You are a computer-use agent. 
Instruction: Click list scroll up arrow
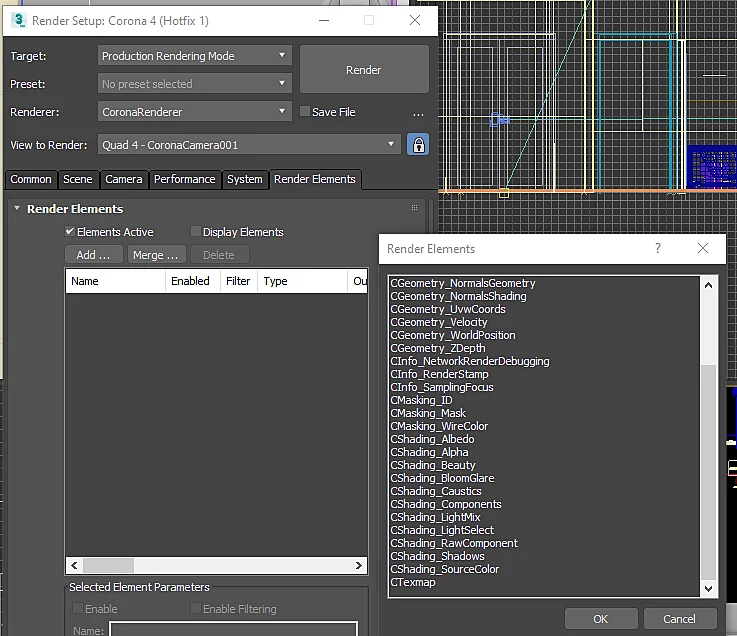coord(708,285)
